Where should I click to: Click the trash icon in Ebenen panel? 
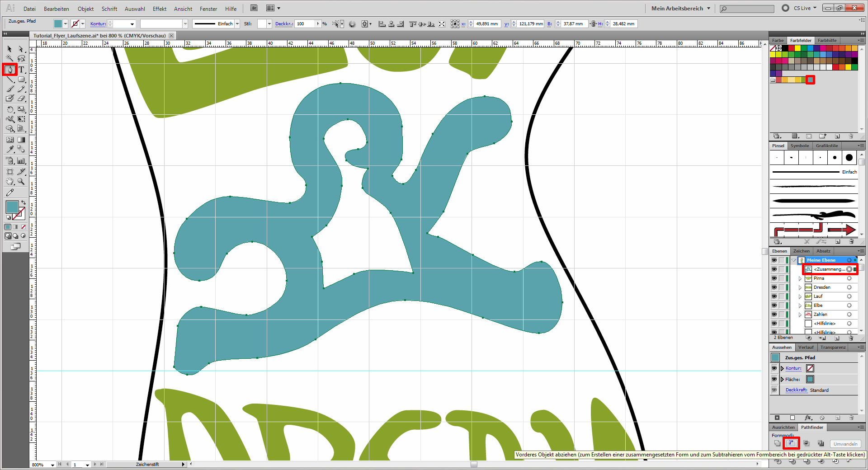click(851, 338)
